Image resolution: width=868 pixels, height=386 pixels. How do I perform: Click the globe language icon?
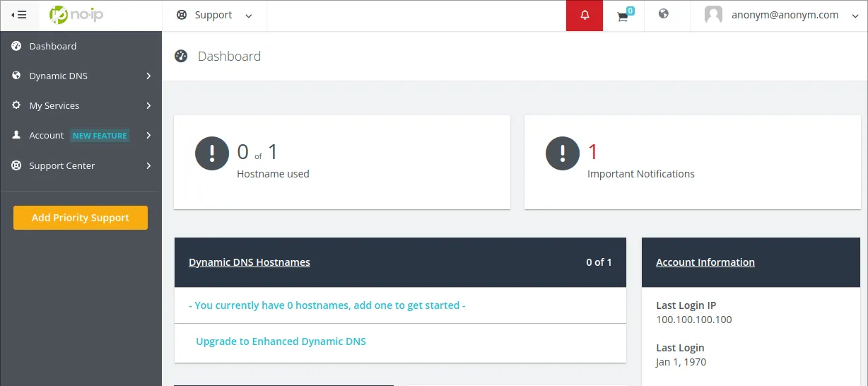pyautogui.click(x=663, y=14)
